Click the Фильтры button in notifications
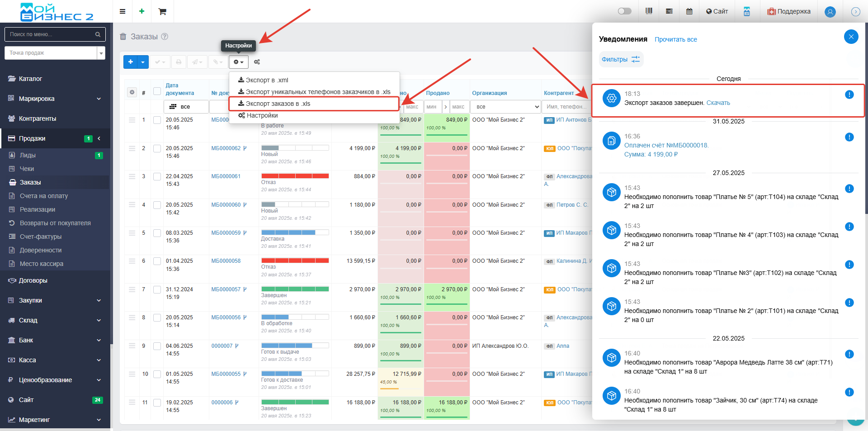 point(621,59)
